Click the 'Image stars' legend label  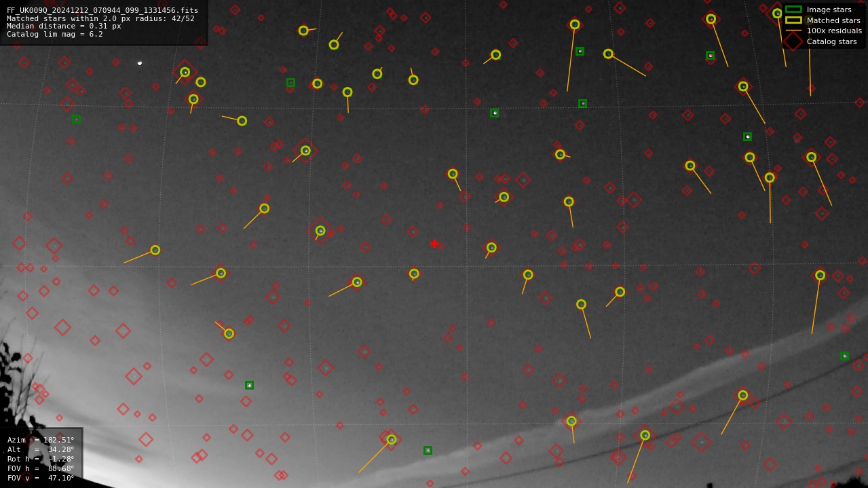(829, 10)
